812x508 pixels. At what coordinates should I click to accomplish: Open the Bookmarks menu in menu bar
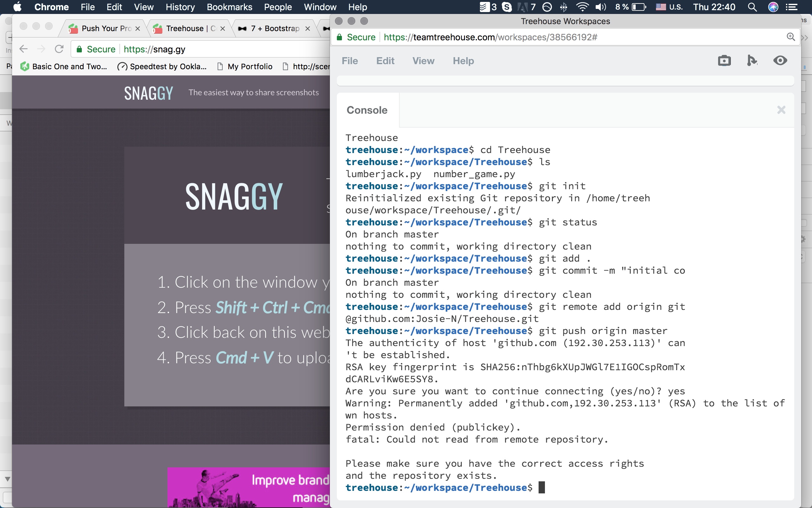pos(230,7)
